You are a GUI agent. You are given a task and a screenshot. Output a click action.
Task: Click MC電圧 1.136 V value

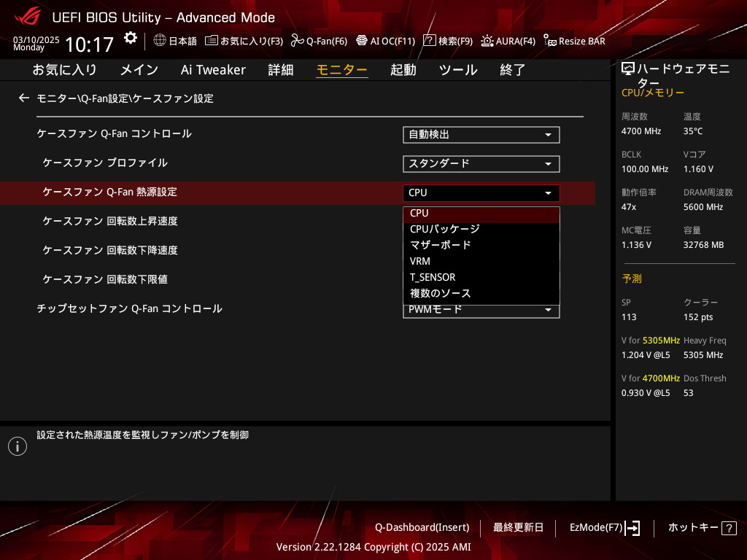pos(636,245)
